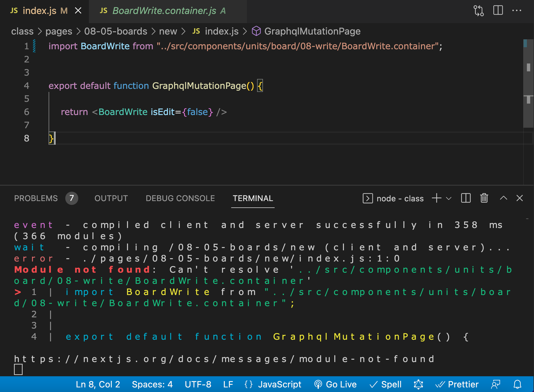Image resolution: width=534 pixels, height=392 pixels.
Task: Toggle Spell checker in status bar
Action: click(x=386, y=384)
